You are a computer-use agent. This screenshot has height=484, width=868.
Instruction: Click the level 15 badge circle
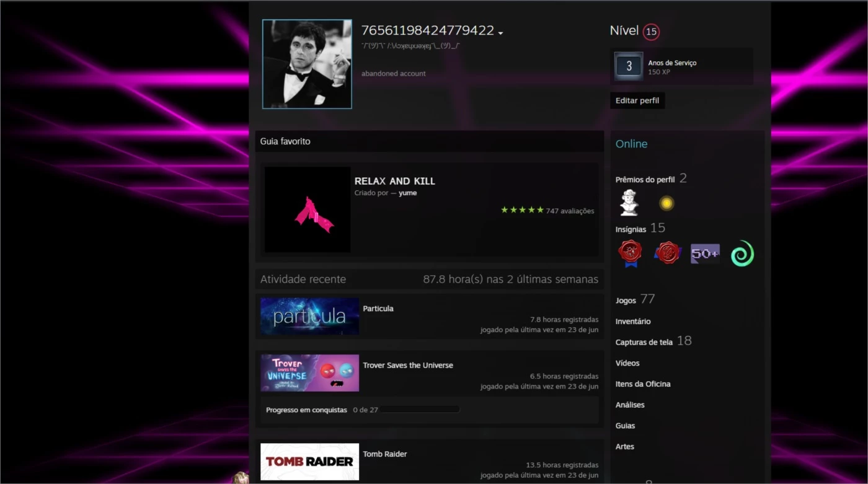(x=651, y=32)
